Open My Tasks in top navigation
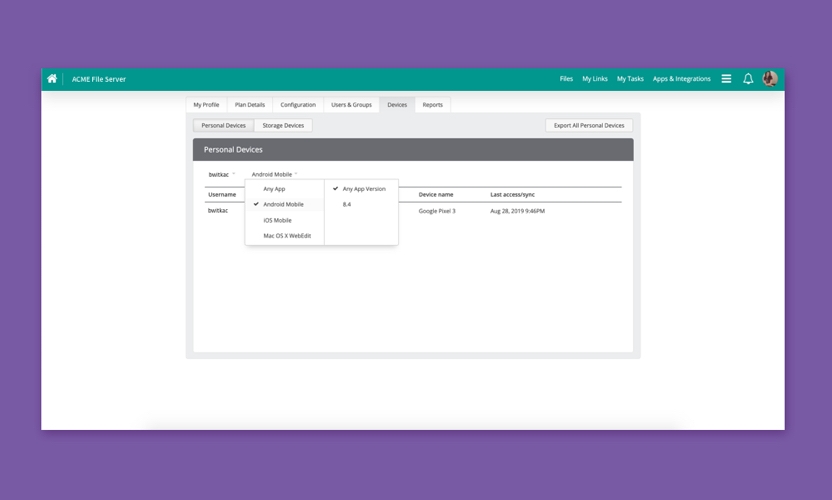 click(x=630, y=79)
